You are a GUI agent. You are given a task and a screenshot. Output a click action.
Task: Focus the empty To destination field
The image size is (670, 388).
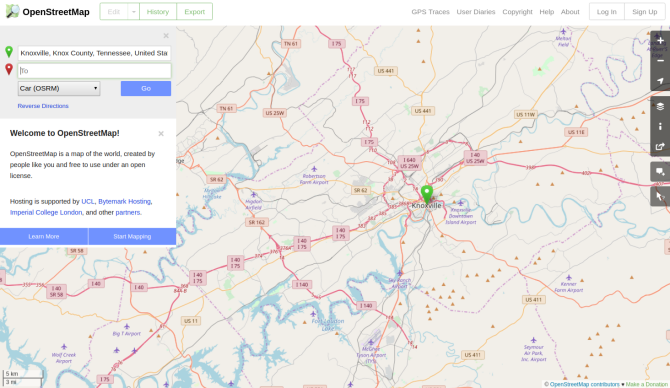pos(94,71)
